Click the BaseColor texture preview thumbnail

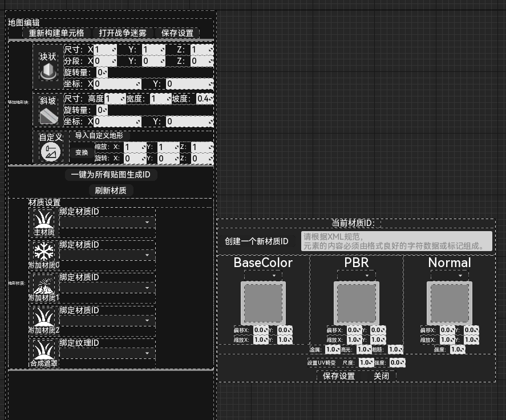pos(263,302)
